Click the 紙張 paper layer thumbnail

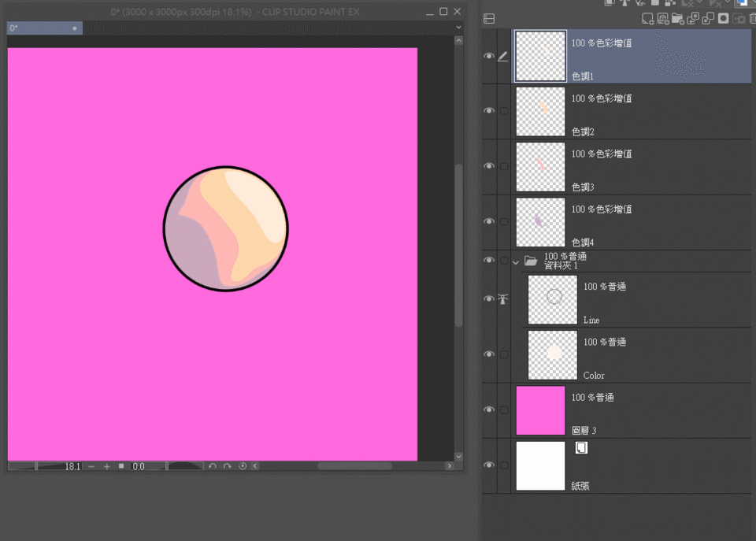(540, 465)
